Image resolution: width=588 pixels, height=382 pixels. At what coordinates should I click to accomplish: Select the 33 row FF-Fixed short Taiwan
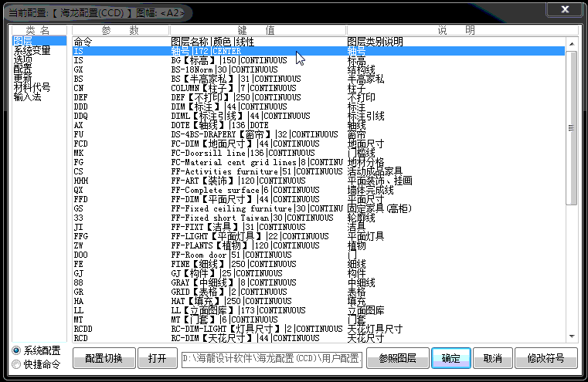pos(319,218)
